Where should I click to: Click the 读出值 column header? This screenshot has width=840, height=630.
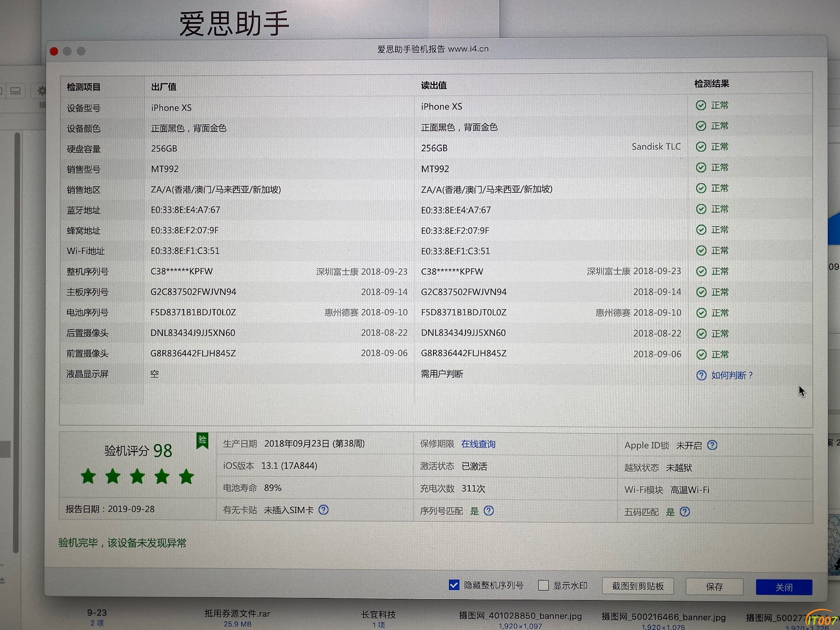tap(434, 85)
